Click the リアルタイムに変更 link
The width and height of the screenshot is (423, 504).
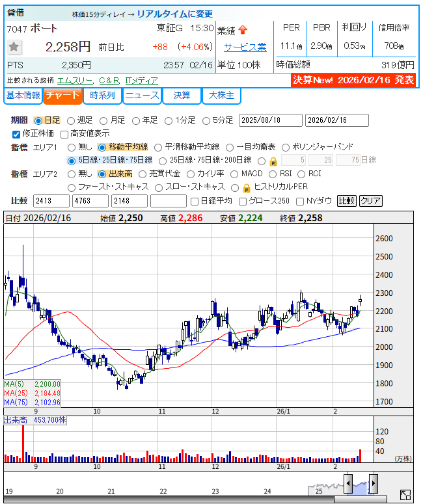[x=174, y=14]
